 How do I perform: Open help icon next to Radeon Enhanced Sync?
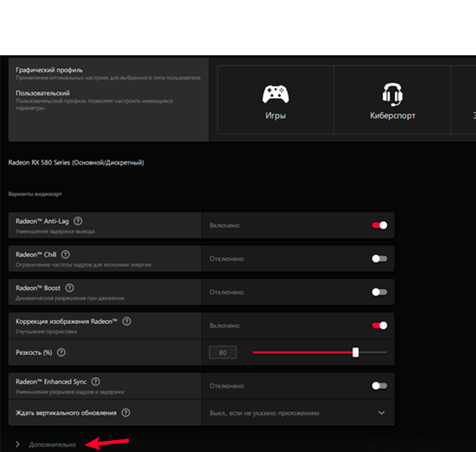(x=96, y=381)
